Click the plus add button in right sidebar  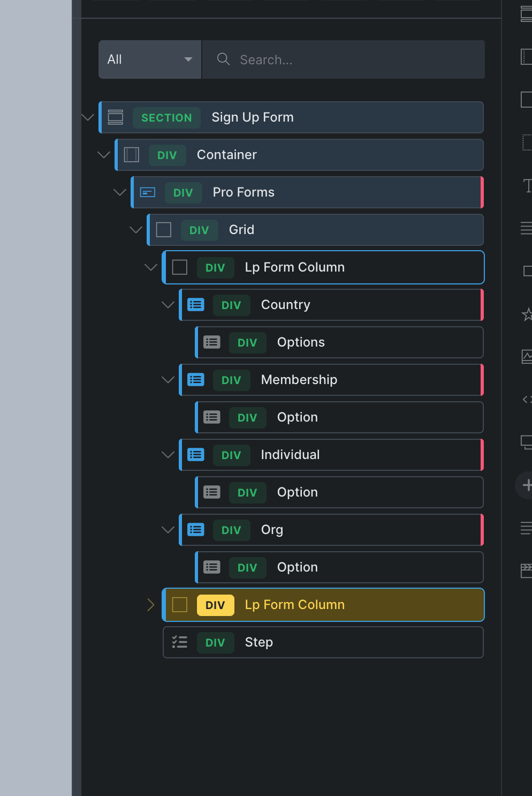527,485
